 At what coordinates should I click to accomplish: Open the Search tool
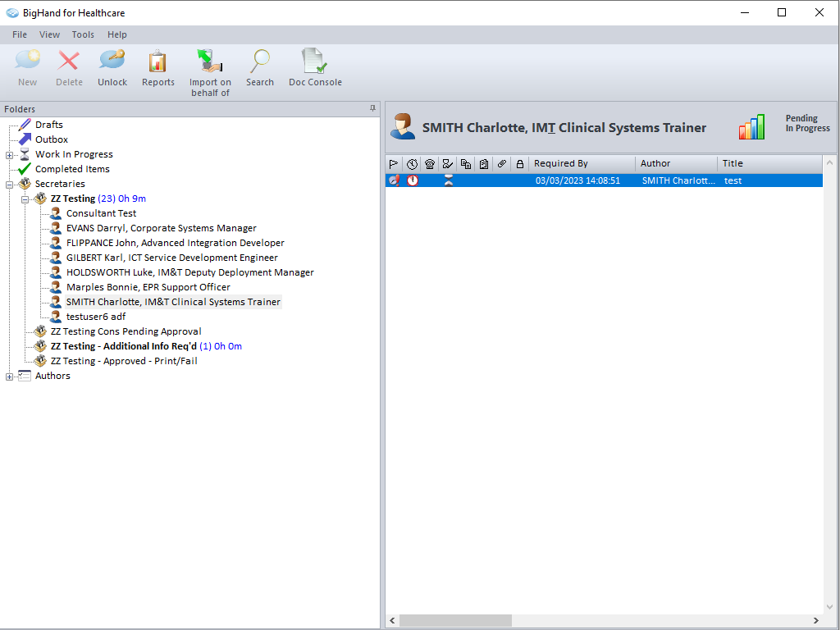coord(260,67)
